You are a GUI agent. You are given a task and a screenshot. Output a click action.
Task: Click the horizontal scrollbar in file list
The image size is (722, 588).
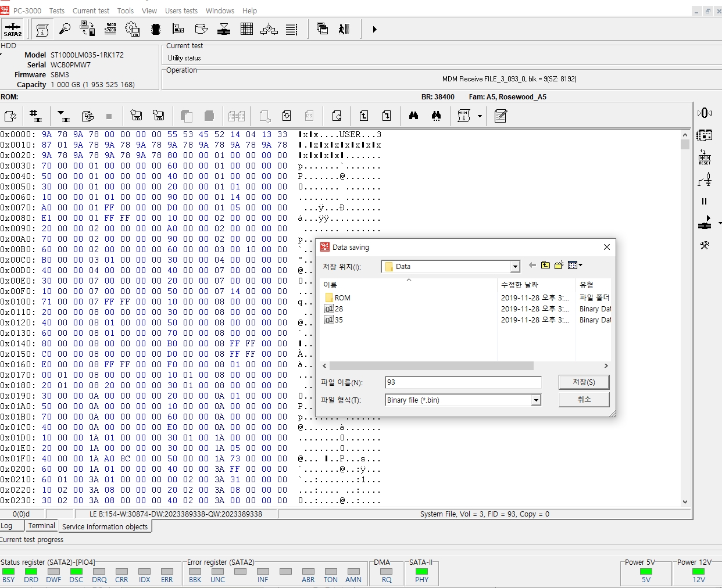pos(431,365)
